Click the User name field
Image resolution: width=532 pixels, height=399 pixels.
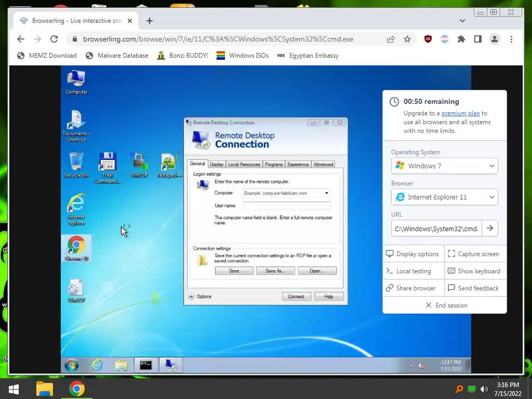[x=286, y=206]
